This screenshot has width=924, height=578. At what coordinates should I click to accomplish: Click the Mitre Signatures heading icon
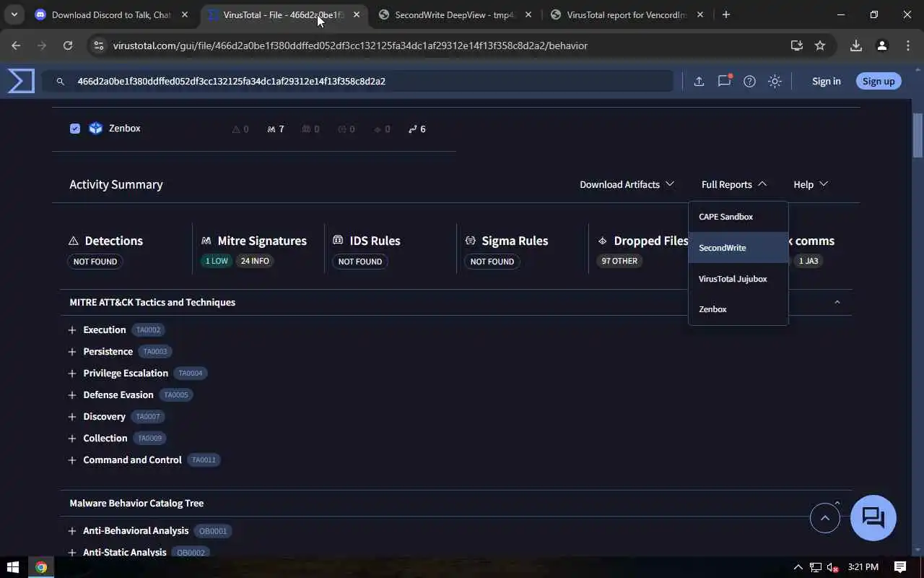click(x=206, y=241)
